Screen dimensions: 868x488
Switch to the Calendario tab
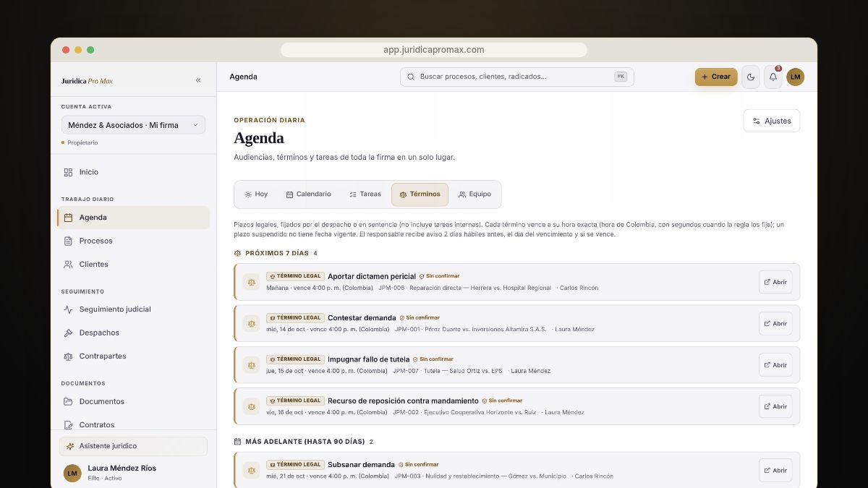[308, 194]
